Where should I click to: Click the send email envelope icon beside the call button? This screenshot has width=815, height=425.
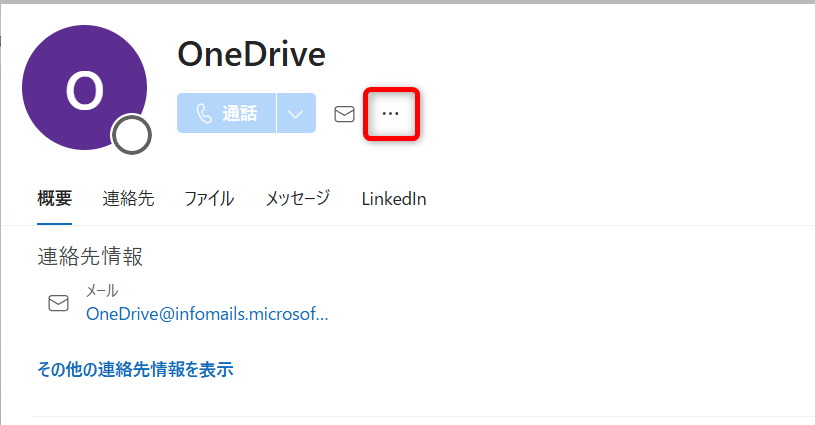(x=344, y=114)
